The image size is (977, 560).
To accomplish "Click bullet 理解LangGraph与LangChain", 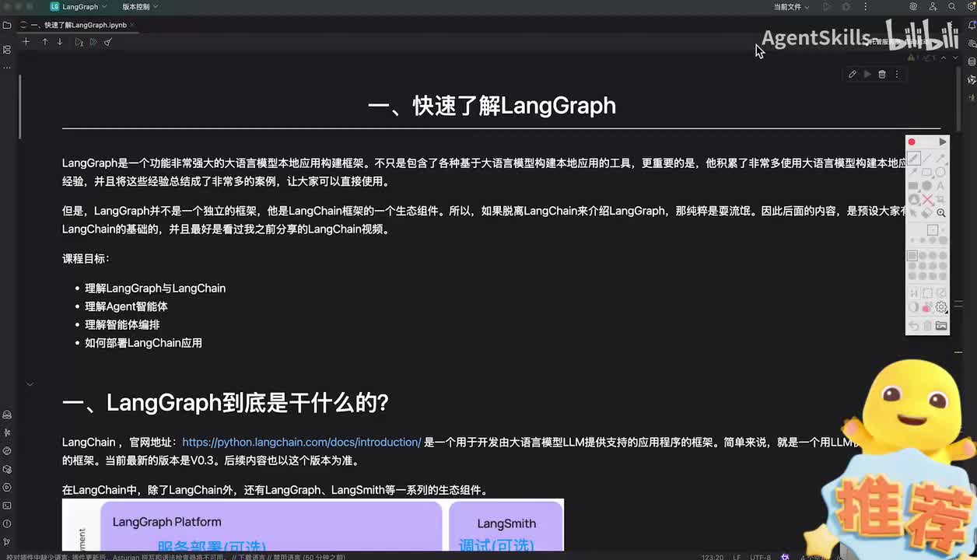I will click(x=155, y=288).
